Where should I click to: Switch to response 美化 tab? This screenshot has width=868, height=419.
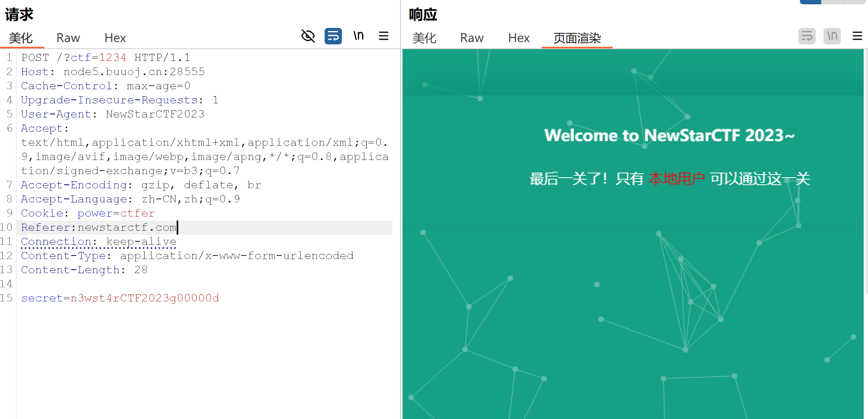point(424,38)
